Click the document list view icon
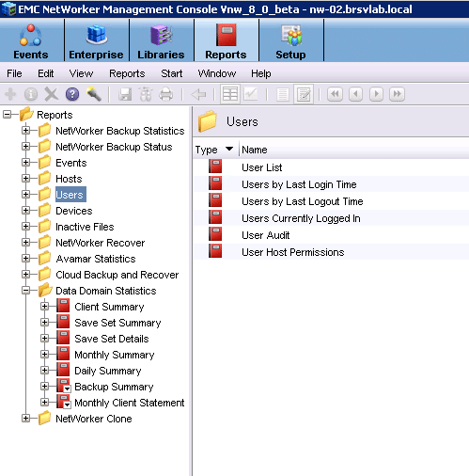Screen dimensions: 469x476 tap(283, 94)
